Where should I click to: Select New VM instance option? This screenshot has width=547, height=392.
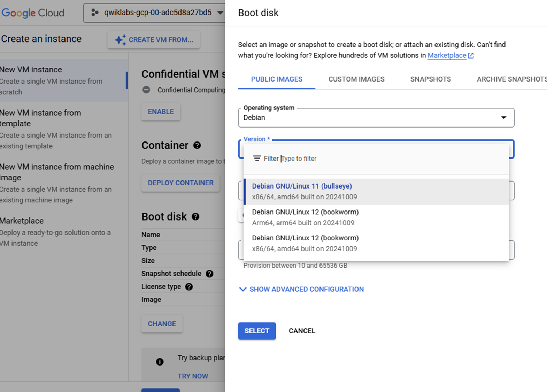[64, 80]
